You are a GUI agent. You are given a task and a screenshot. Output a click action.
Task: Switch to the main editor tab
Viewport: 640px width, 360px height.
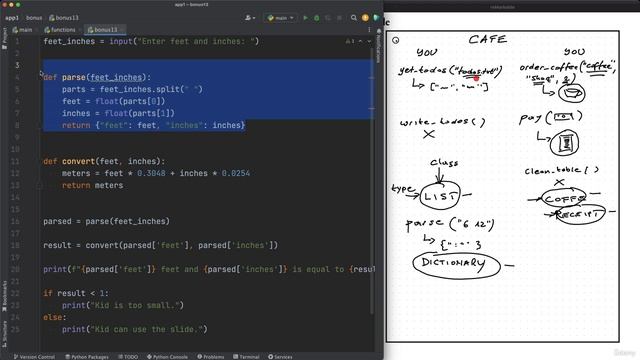coord(22,30)
